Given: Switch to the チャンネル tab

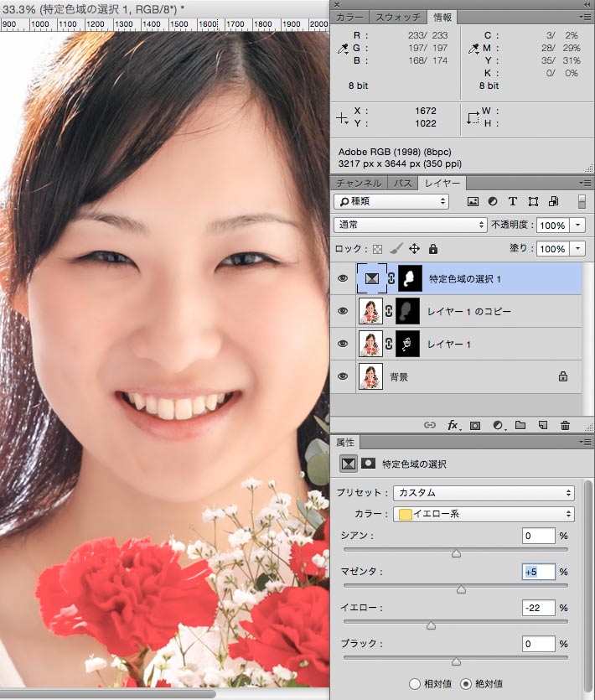Looking at the screenshot, I should [x=359, y=183].
